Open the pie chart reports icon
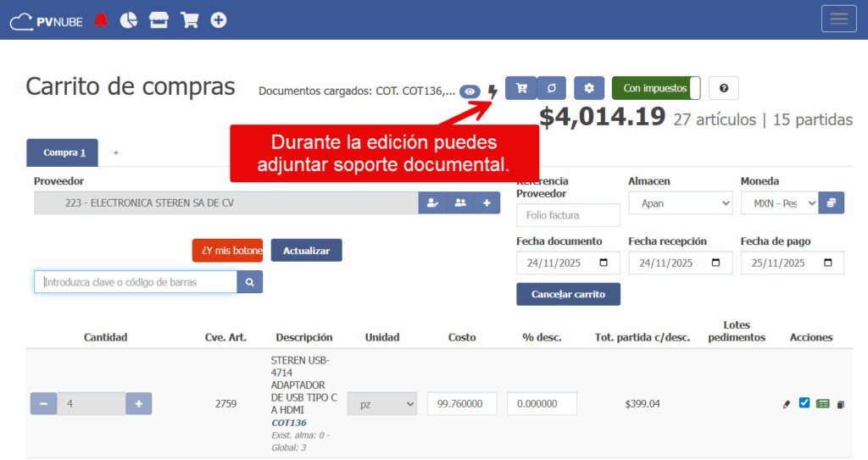Viewport: 868px width, 460px height. [129, 20]
